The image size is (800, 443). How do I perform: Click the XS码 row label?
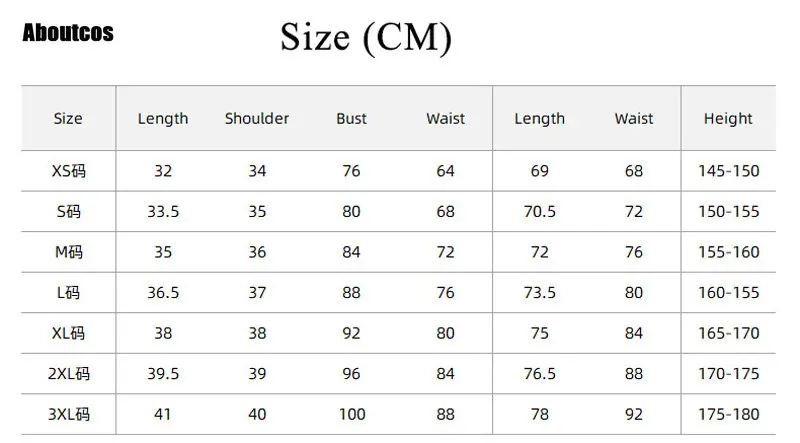coord(69,171)
